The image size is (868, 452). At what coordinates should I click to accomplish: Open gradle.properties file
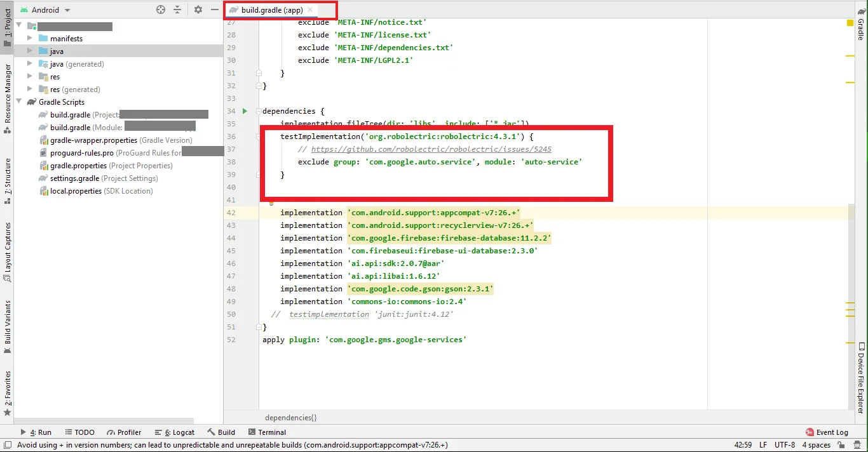(105, 165)
